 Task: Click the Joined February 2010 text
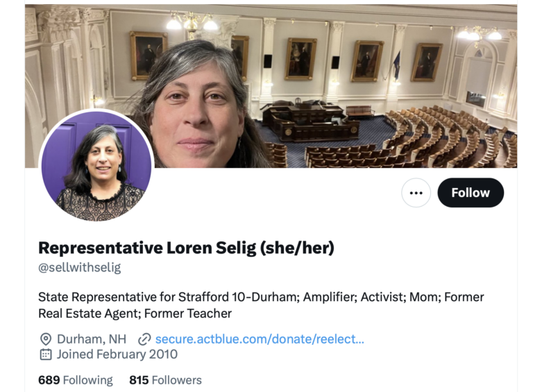pos(117,355)
